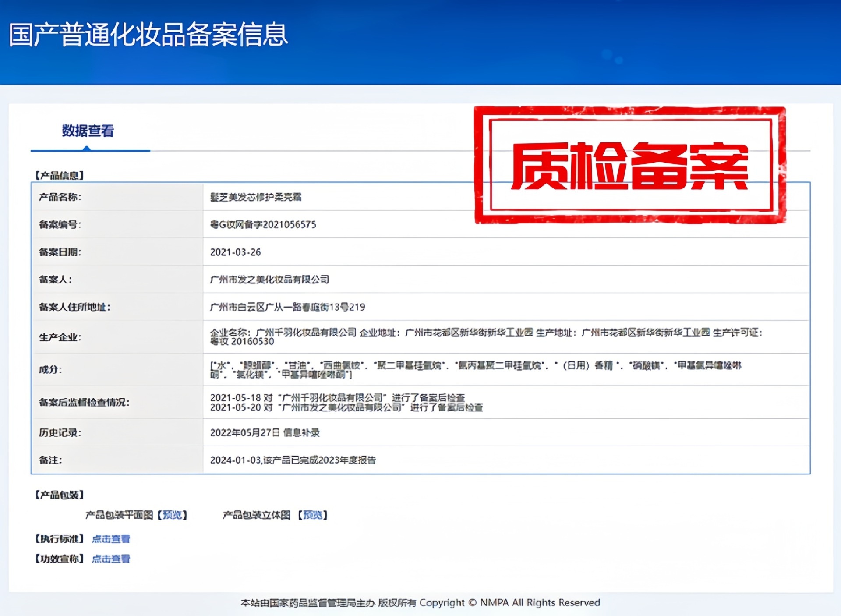Preview 产品包装立体图 via 预览 link

coord(313,515)
